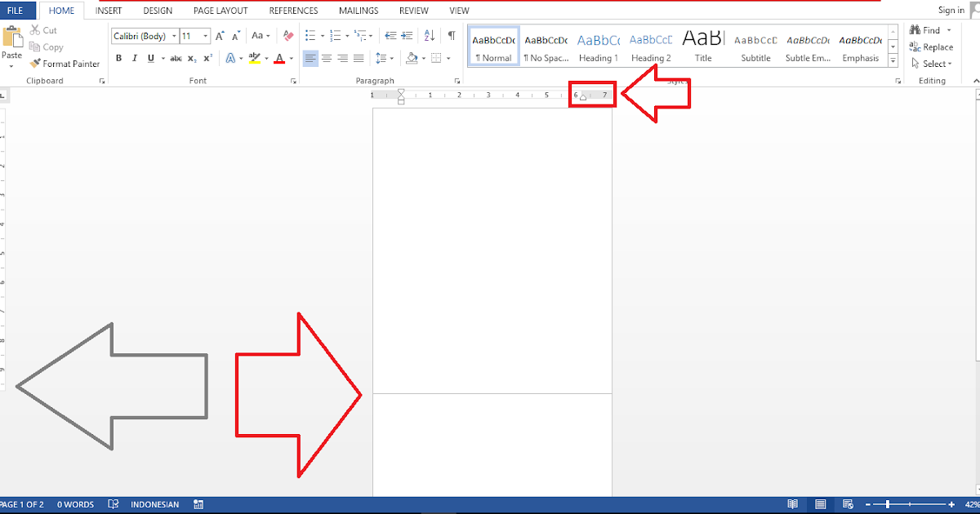
Task: Switch to the MAILINGS tab
Action: (359, 11)
